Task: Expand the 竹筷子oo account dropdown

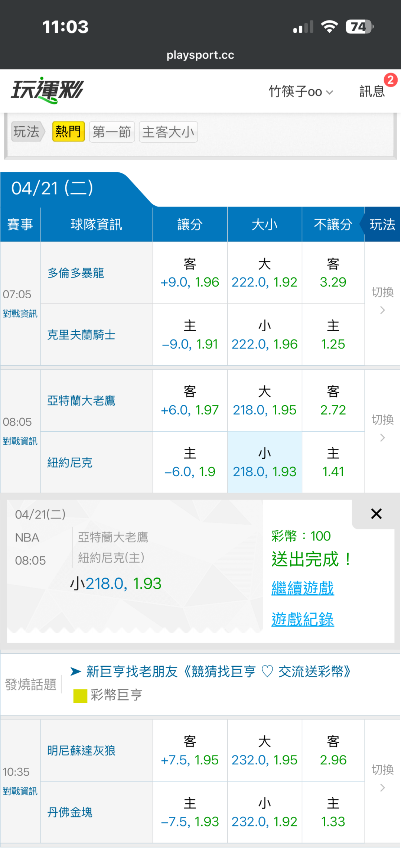Action: coord(301,91)
